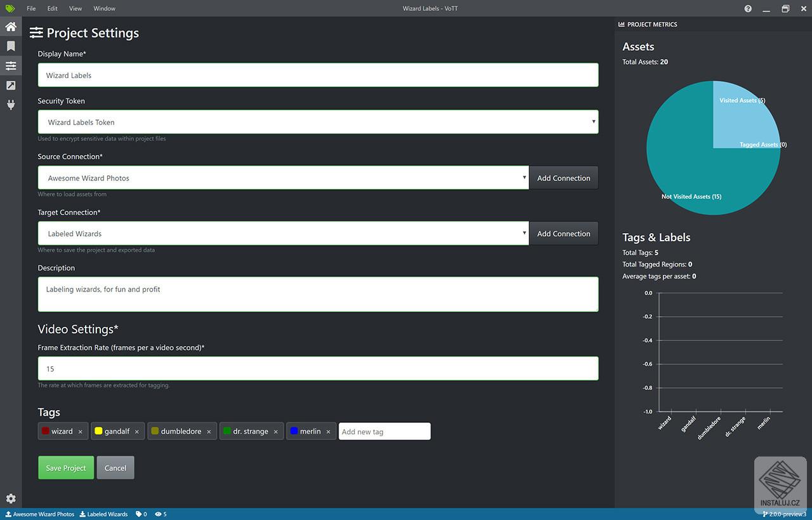Click the yellow gandalf color swatch
The image size is (812, 520).
coord(98,431)
